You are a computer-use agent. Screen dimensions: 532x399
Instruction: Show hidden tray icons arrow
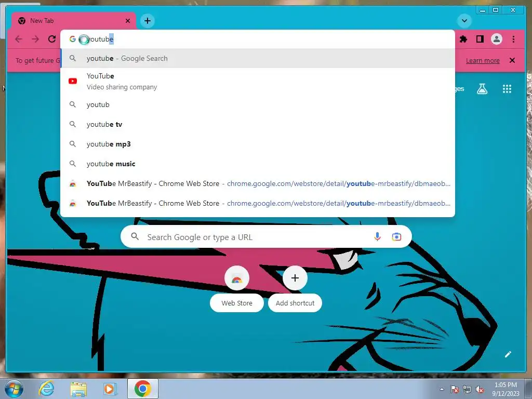[x=442, y=389]
